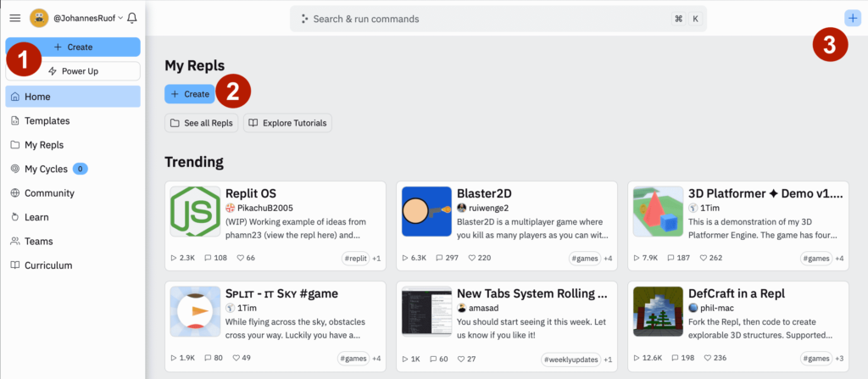This screenshot has width=868, height=379.
Task: Click #games tag on Split-it Sky
Action: 353,359
